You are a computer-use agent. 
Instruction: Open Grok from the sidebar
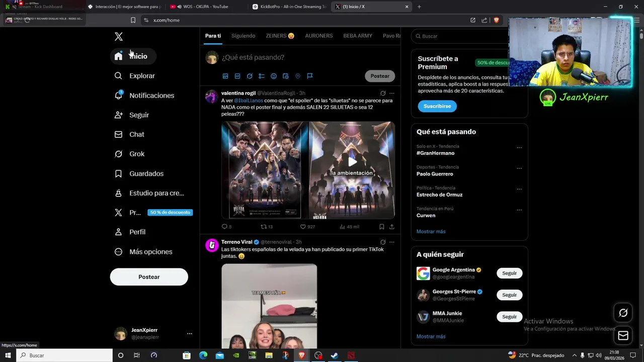[130, 154]
